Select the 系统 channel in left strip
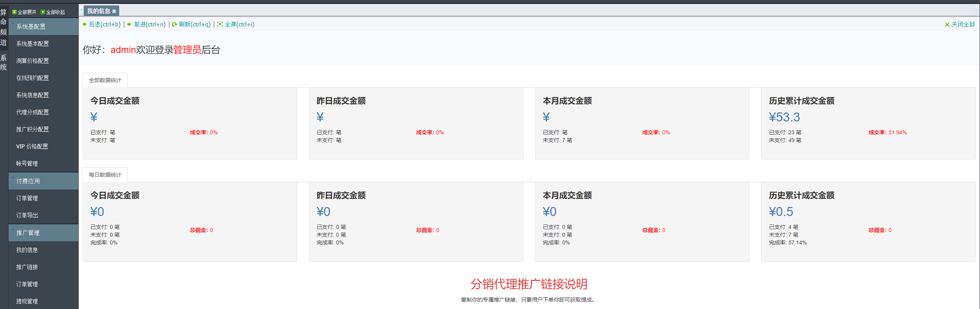Screen dimensions: 980x309 [4, 62]
